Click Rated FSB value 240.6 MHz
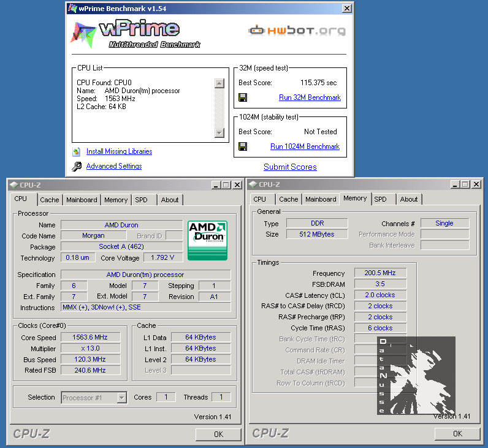 pyautogui.click(x=90, y=370)
